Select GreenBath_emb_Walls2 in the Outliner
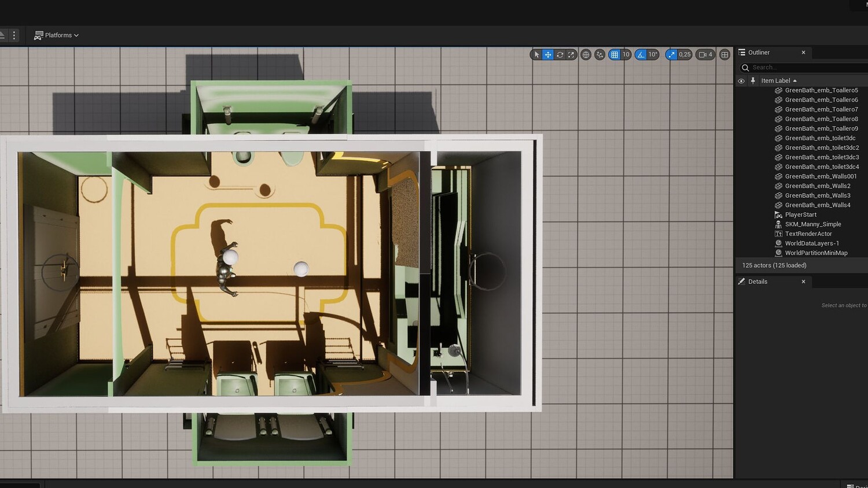The width and height of the screenshot is (868, 488). pyautogui.click(x=818, y=186)
